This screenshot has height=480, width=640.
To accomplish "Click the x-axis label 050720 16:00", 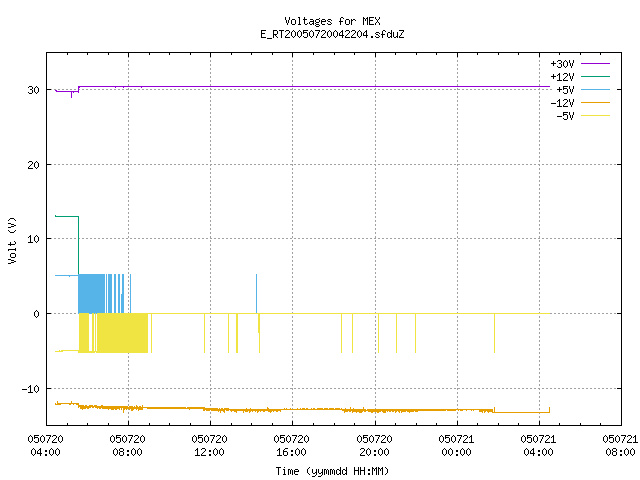I will (291, 445).
